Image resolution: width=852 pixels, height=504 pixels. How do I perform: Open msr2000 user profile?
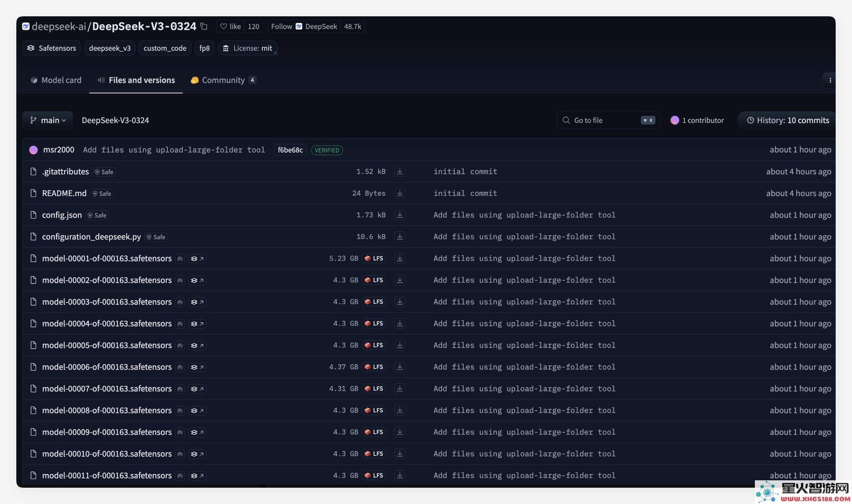point(59,150)
